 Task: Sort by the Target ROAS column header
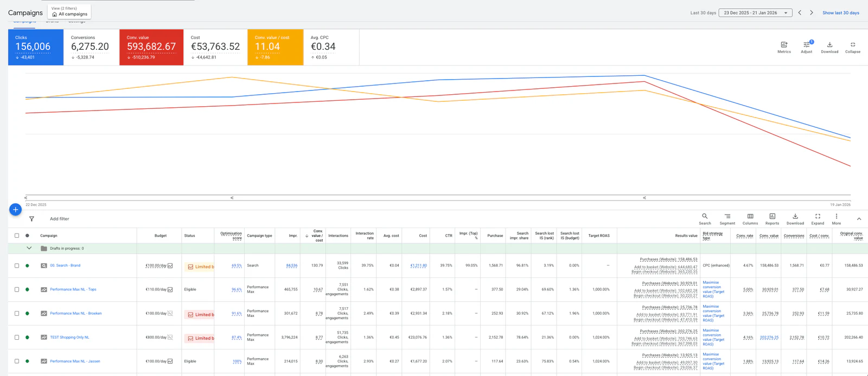[x=599, y=236]
